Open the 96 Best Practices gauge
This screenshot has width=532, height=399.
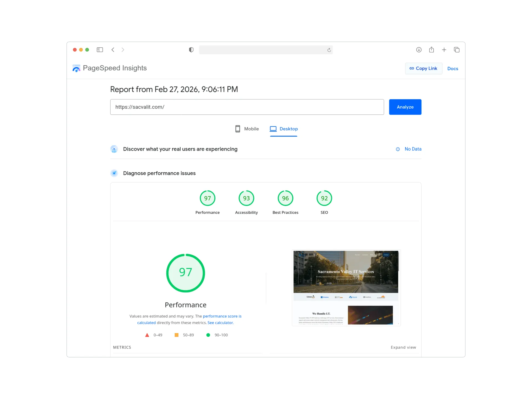click(x=285, y=198)
